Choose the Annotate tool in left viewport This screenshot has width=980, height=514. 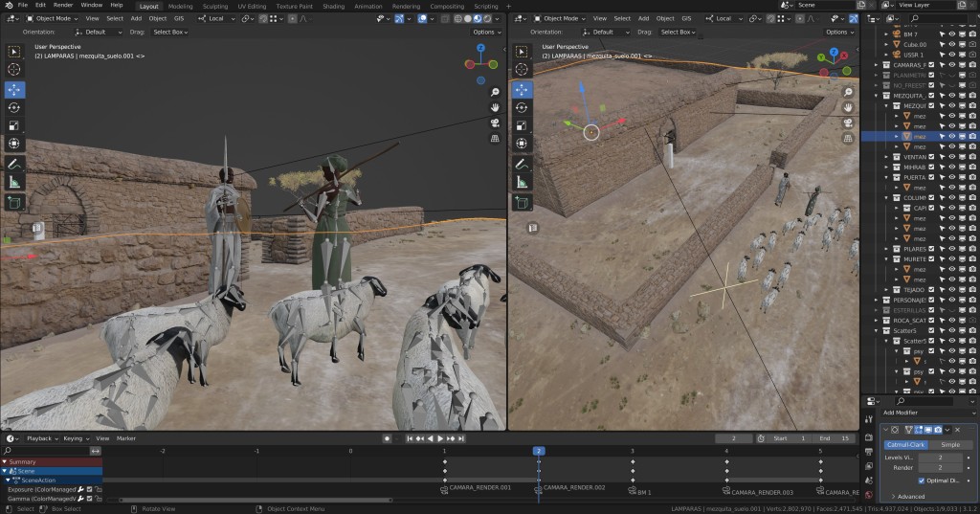[14, 163]
